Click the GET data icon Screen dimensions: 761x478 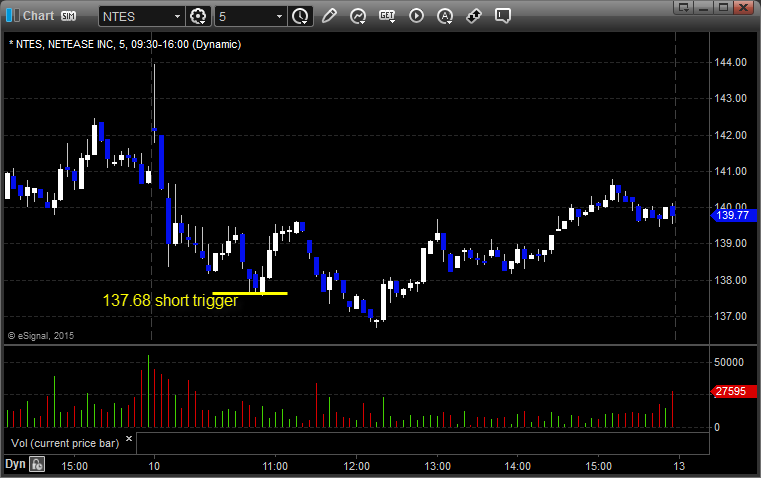pyautogui.click(x=387, y=16)
